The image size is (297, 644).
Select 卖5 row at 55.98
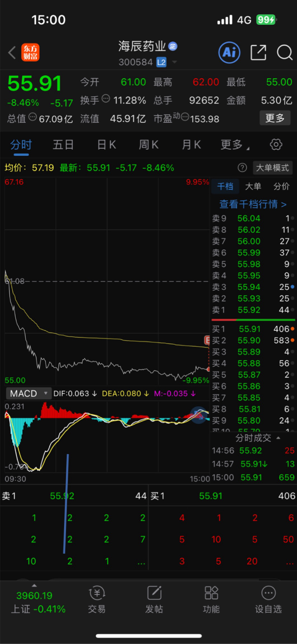coord(253,264)
